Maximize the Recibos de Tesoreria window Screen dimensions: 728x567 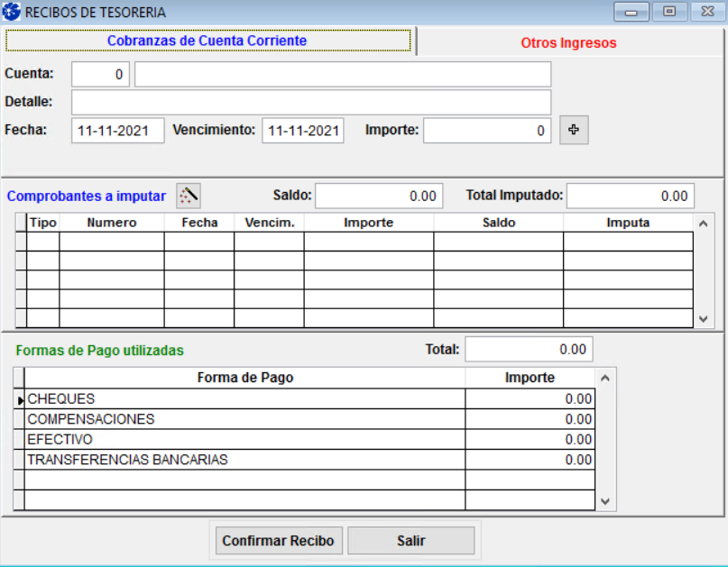[668, 13]
